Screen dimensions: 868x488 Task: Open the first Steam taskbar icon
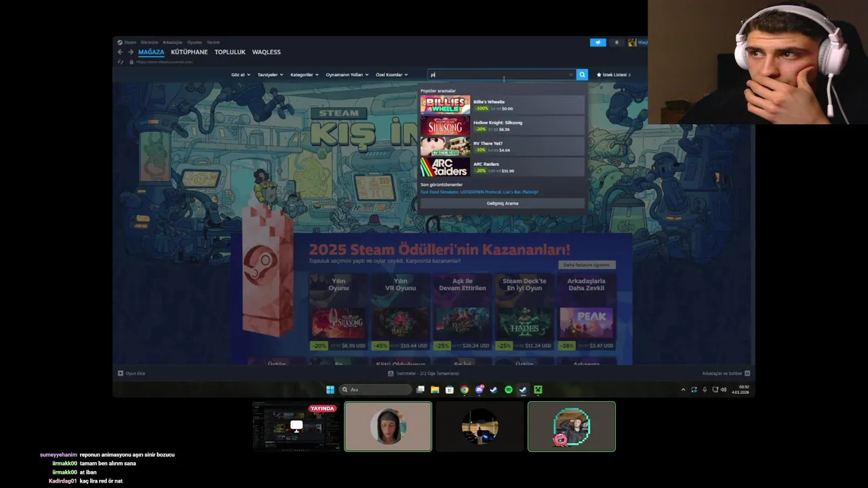coord(494,390)
